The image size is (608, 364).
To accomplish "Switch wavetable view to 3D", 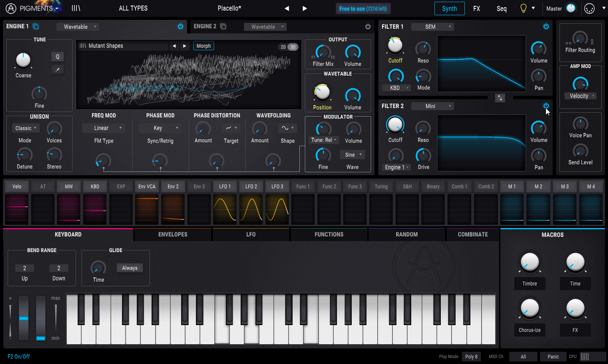I will coord(293,47).
